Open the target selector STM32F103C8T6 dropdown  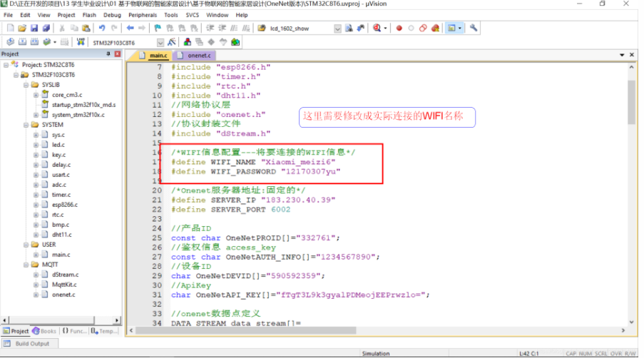[x=160, y=43]
